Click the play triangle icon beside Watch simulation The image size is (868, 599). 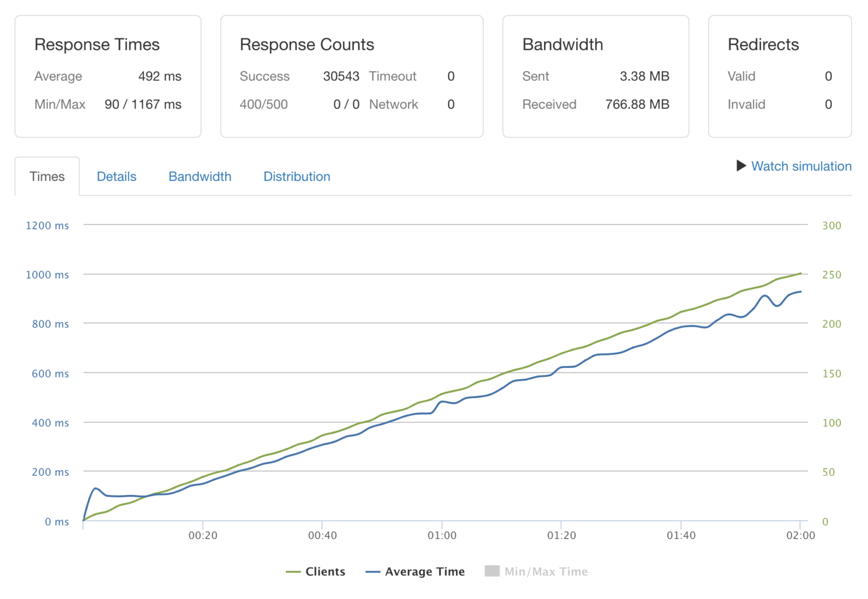point(741,166)
